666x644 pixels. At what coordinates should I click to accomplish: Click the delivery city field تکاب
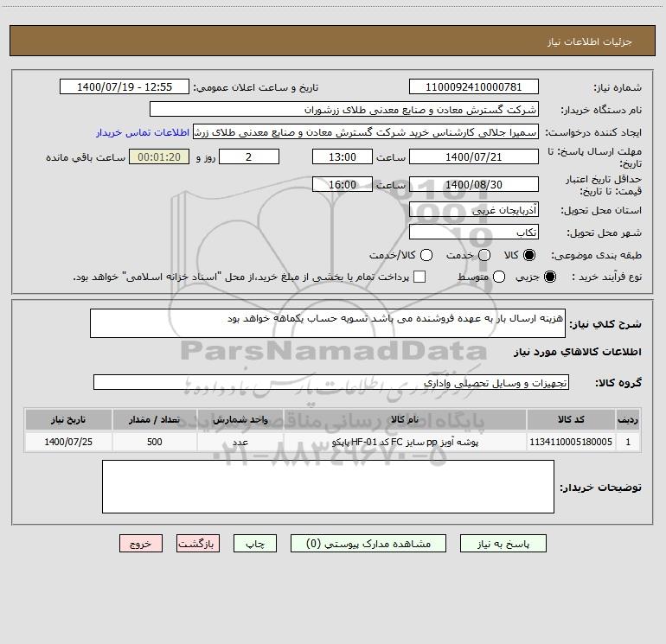(x=474, y=233)
